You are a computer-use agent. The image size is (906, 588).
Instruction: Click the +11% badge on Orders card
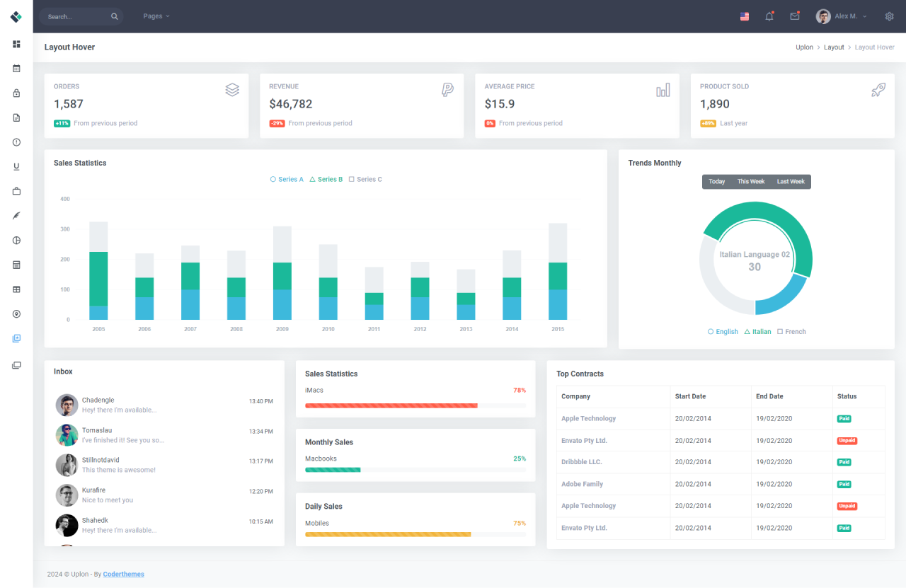pos(62,123)
